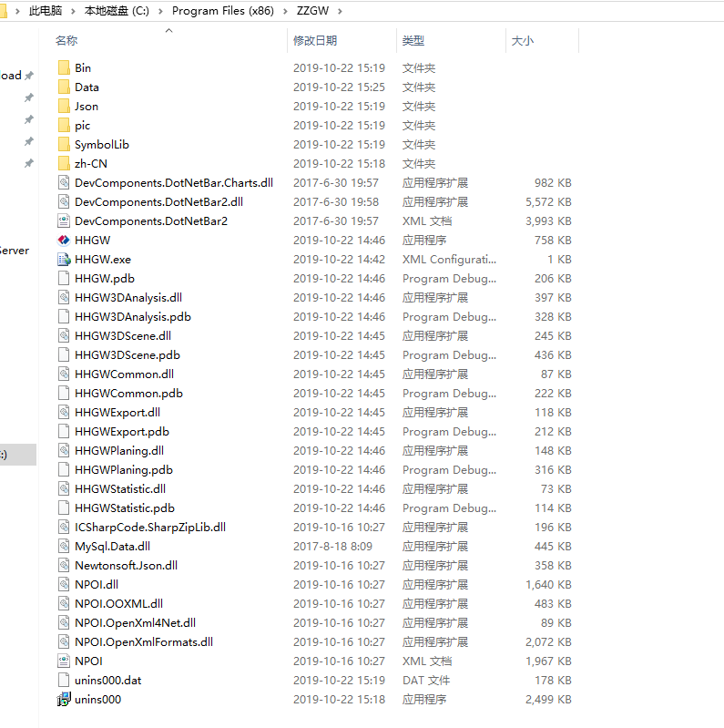The image size is (724, 728).
Task: Expand the chevron after ZZGW in breadcrumb
Action: 341,11
